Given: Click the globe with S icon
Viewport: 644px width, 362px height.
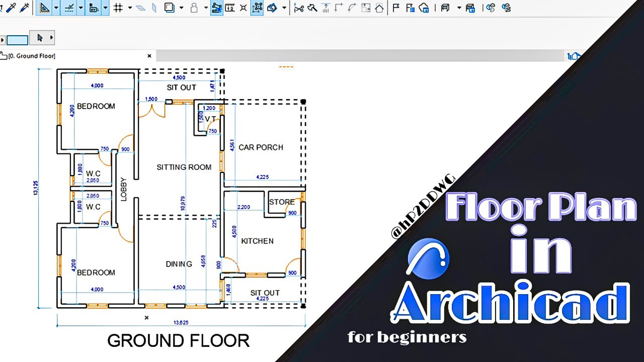Looking at the screenshot, I should click(x=491, y=8).
